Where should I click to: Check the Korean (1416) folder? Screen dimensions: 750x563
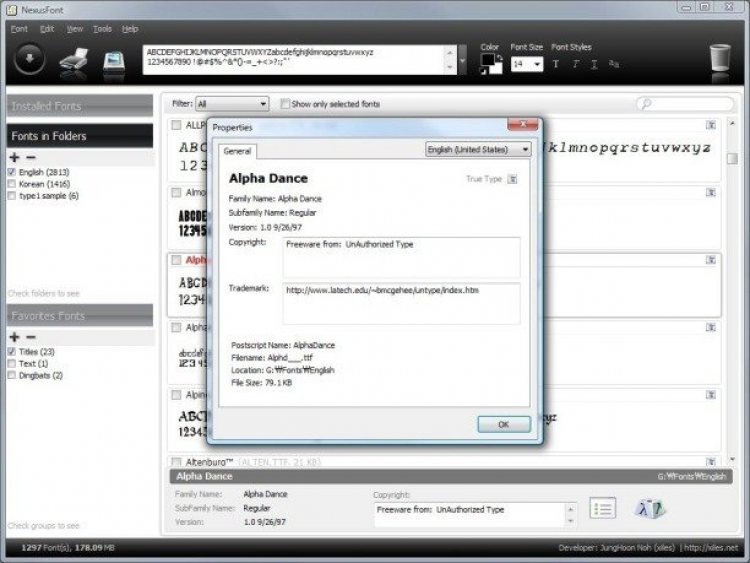point(12,184)
